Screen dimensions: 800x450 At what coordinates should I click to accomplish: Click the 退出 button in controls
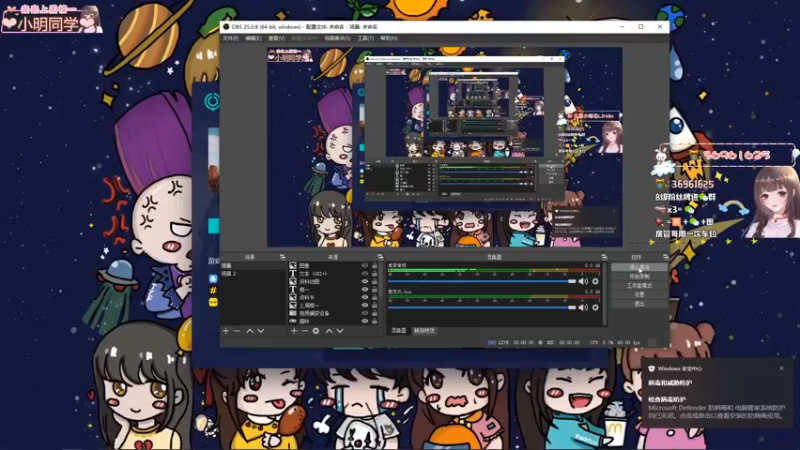[639, 304]
